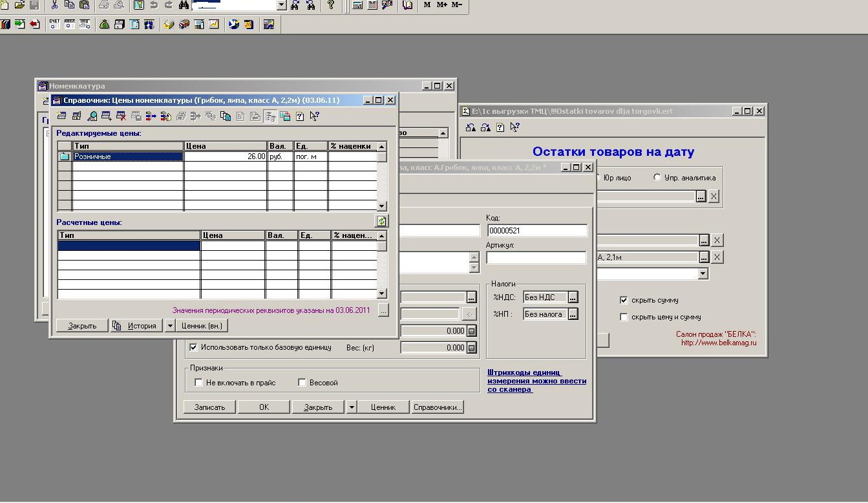Enable the 'Не включать в прайс' checkbox
Viewport: 868px width, 503px height.
[198, 383]
